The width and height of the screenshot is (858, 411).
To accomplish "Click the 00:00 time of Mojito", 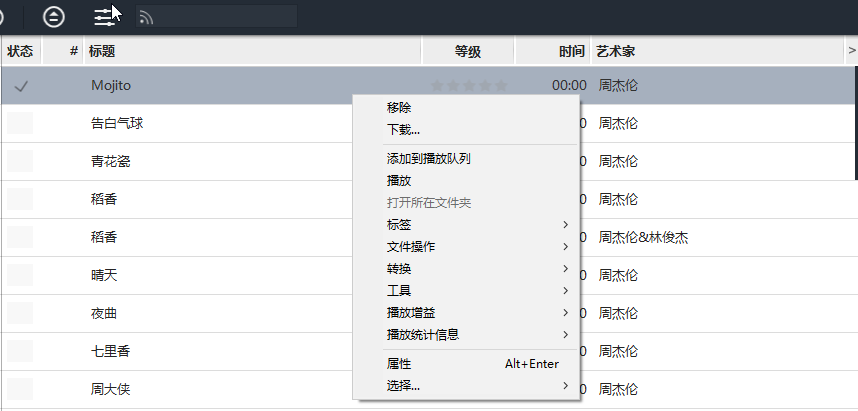I will [569, 85].
